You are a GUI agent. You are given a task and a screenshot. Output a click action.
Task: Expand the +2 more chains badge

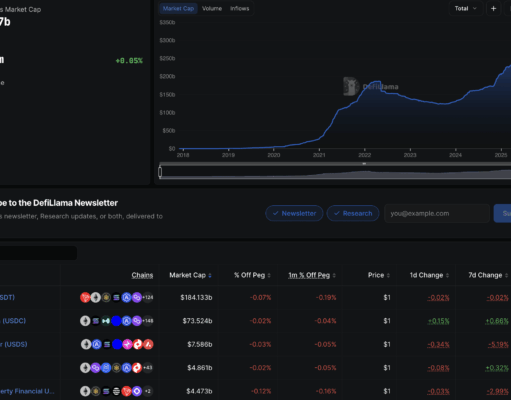pyautogui.click(x=148, y=391)
